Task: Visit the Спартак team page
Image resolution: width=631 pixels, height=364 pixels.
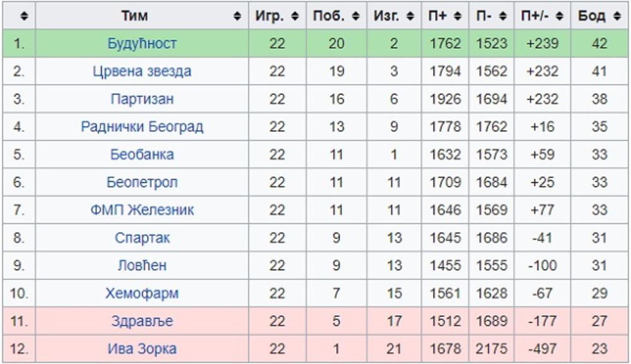Action: pos(142,238)
